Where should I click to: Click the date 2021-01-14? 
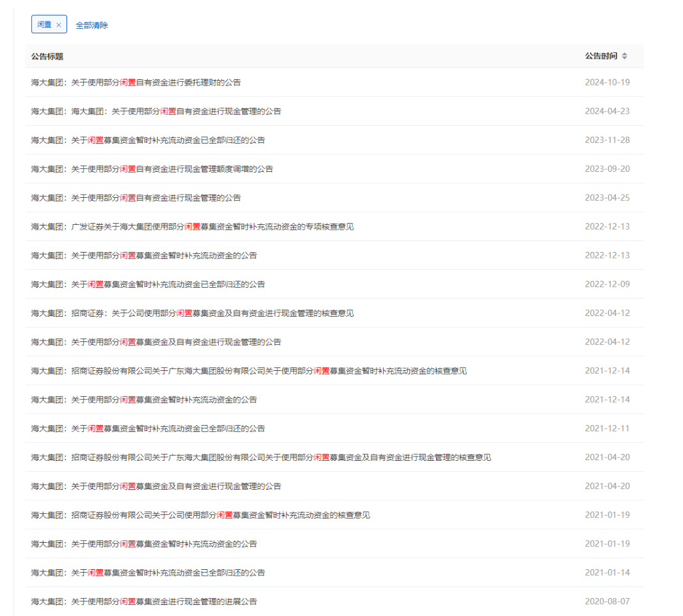point(607,572)
